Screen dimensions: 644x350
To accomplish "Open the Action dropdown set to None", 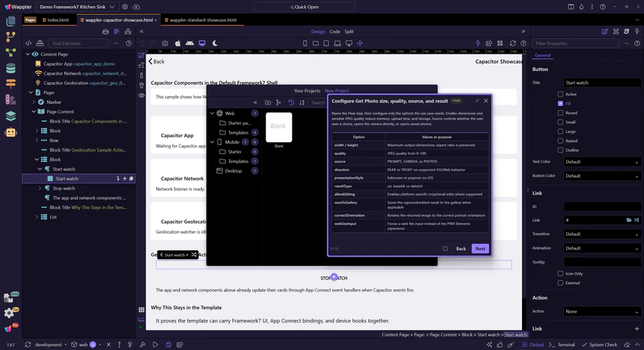I will tap(602, 311).
